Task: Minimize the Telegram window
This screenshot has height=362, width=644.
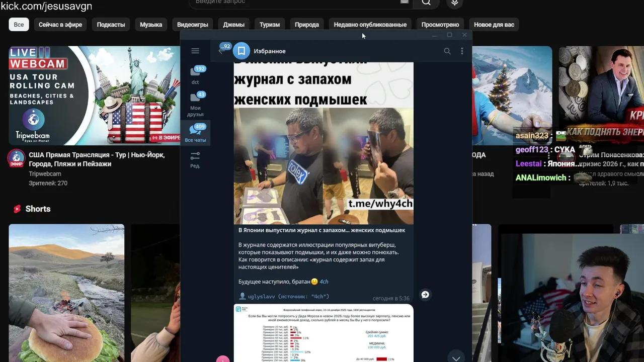Action: point(435,35)
